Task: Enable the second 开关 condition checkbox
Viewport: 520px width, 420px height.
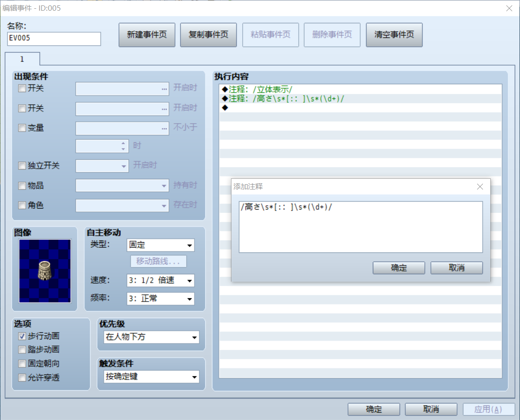Action: pyautogui.click(x=22, y=108)
